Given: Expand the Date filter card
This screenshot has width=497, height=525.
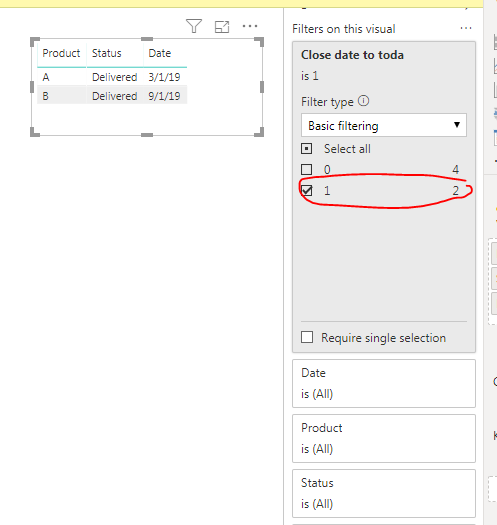Looking at the screenshot, I should (x=384, y=383).
